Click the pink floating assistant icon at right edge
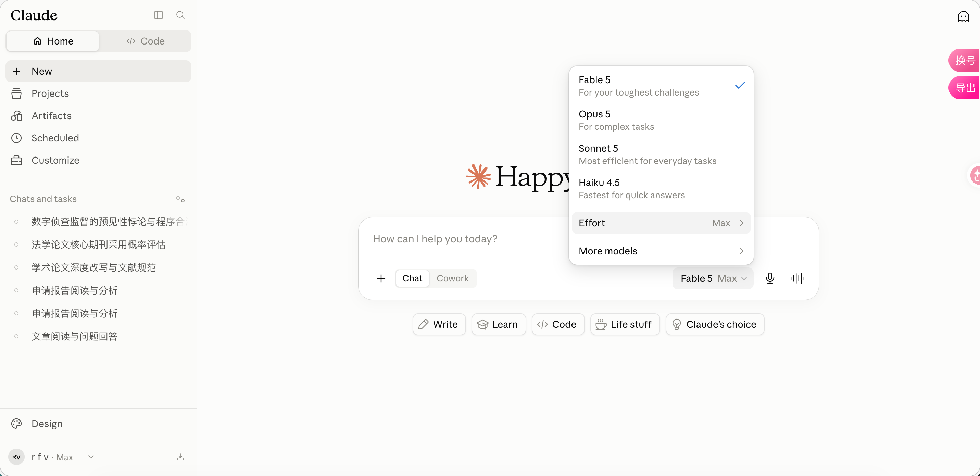This screenshot has width=980, height=476. (975, 175)
